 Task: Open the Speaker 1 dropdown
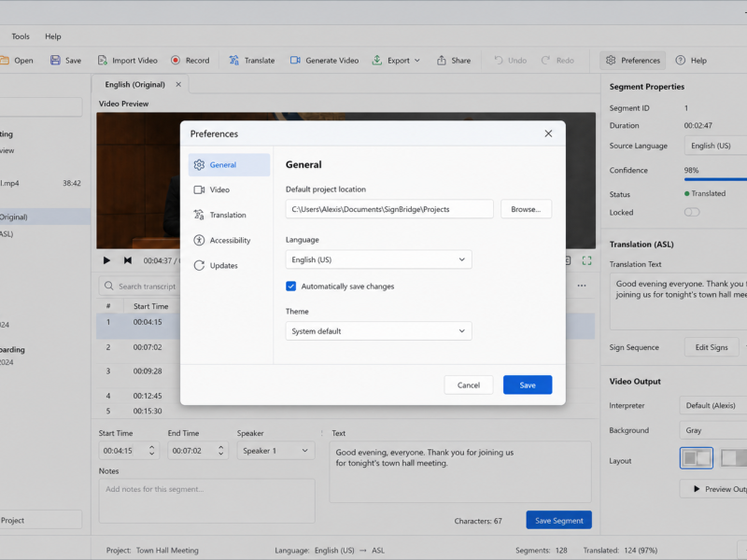pos(275,451)
